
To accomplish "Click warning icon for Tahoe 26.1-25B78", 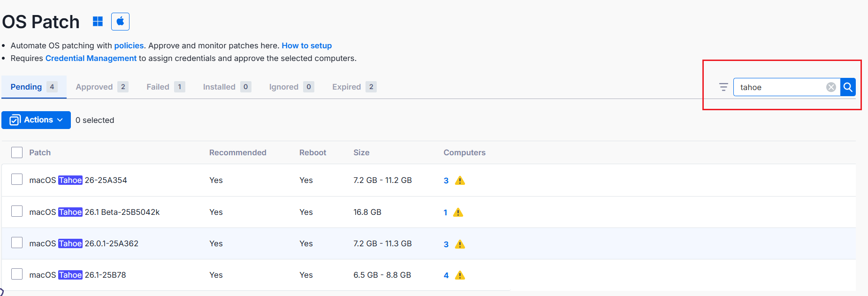I will pos(460,275).
